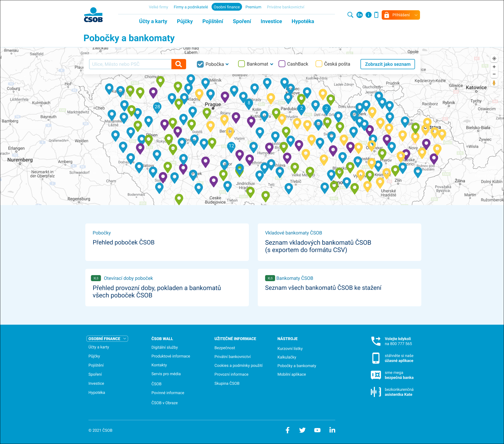Open Kurzovní lístky footer link
Screen dimensions: 504x444
[290, 349]
